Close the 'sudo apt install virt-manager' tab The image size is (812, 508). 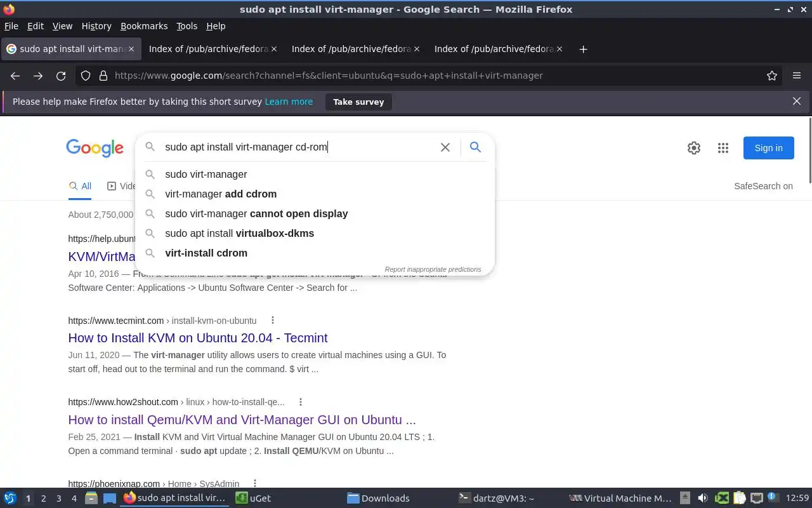pos(131,49)
